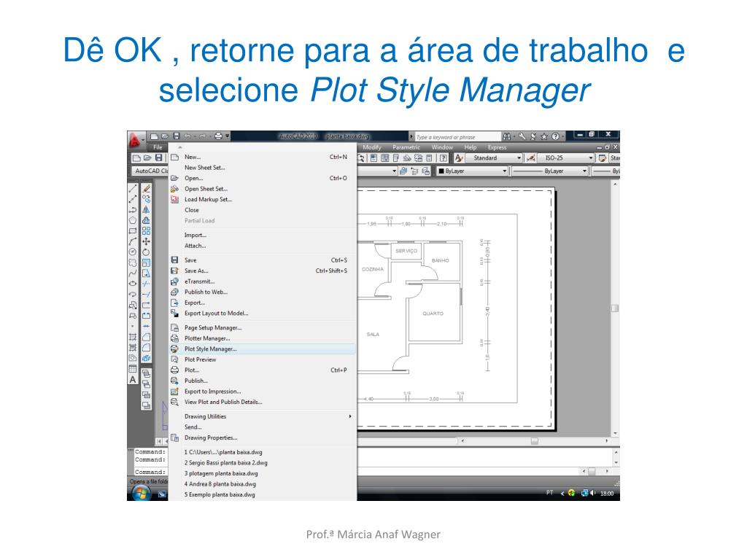Open recent file 4 Andrea 8 planta baixa.dwg
This screenshot has height=560, width=747.
[x=263, y=484]
